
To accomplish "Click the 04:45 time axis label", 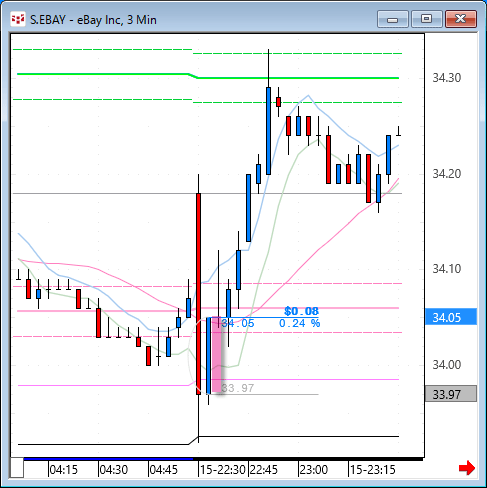I will (x=163, y=470).
